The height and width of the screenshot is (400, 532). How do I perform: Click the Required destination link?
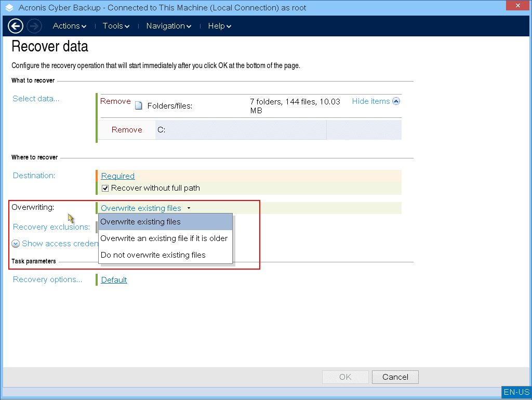pos(118,176)
